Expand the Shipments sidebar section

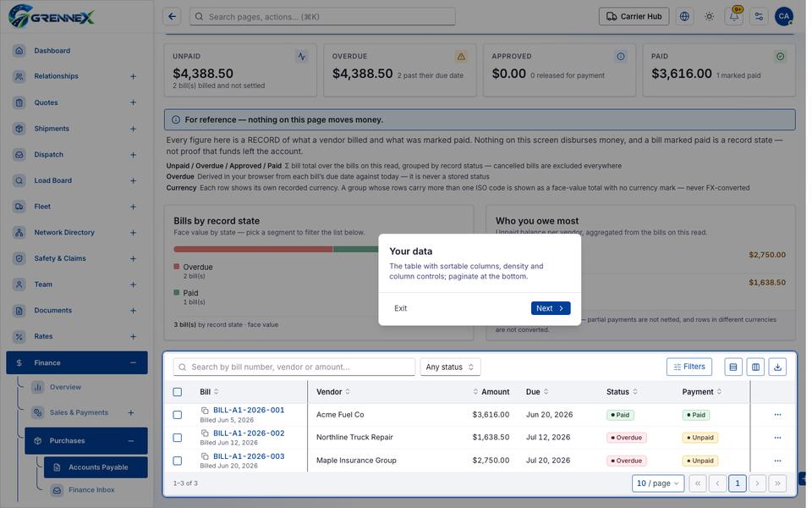[133, 129]
